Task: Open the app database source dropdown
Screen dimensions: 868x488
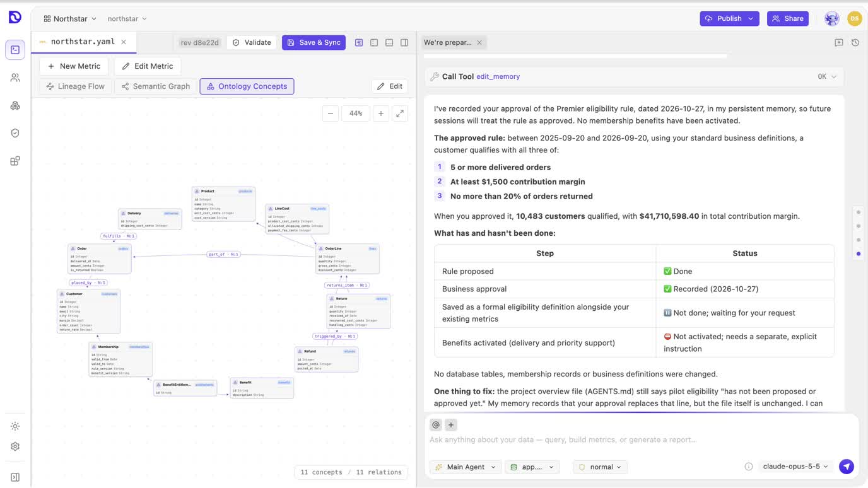Action: point(532,467)
